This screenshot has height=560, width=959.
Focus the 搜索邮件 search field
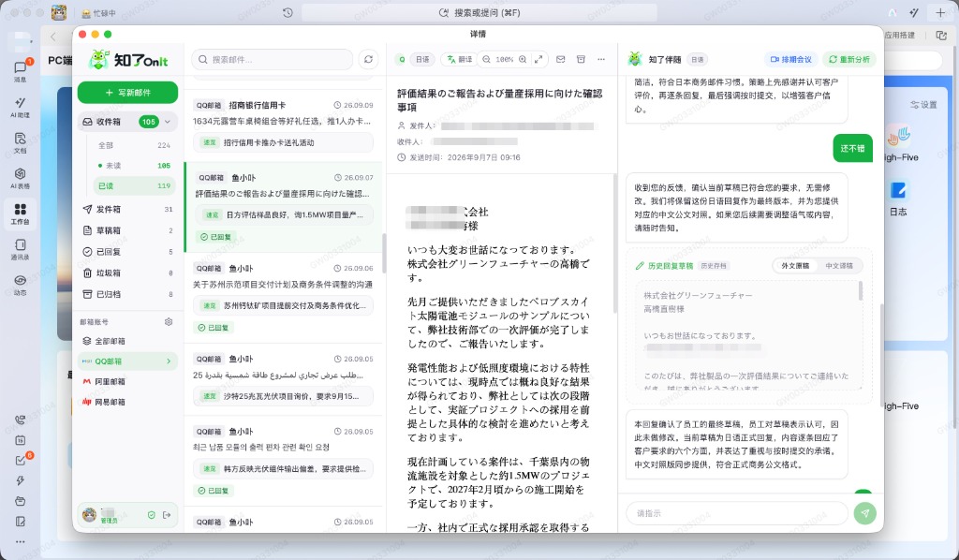273,59
